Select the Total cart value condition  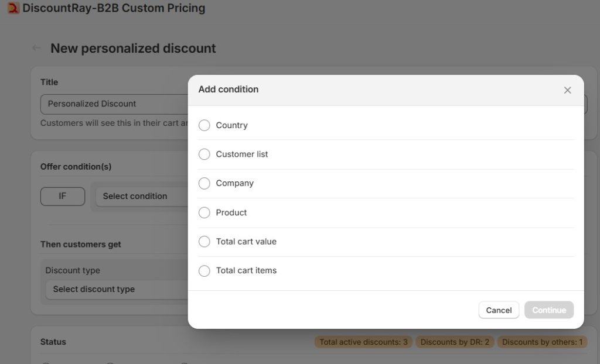point(204,241)
